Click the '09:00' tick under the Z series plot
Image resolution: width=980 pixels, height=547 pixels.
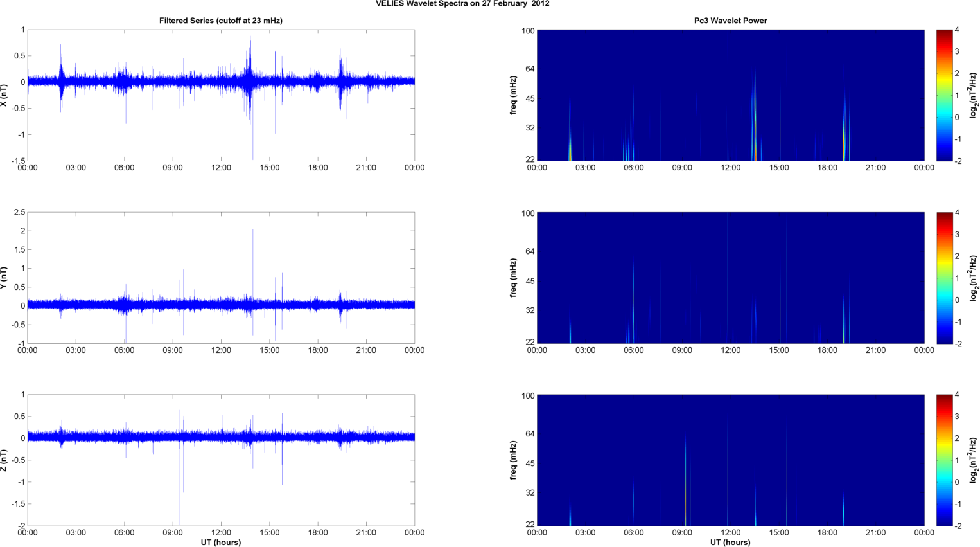[x=173, y=533]
